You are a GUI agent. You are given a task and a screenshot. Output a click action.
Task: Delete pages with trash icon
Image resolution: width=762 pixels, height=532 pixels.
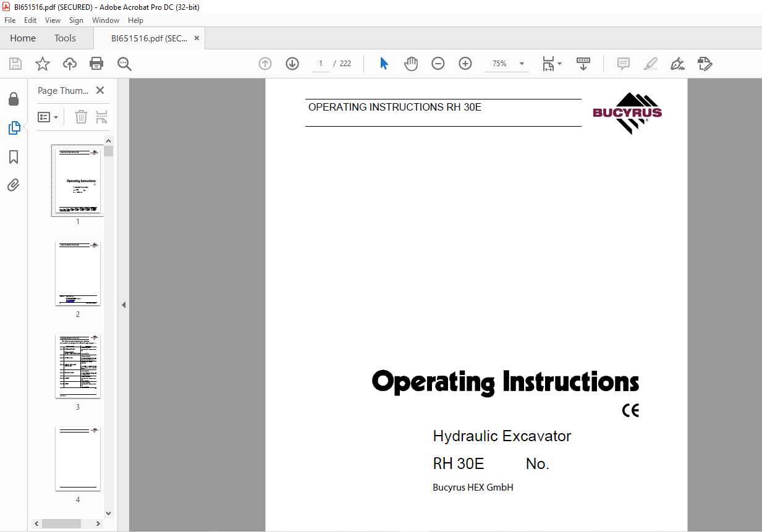click(x=81, y=117)
